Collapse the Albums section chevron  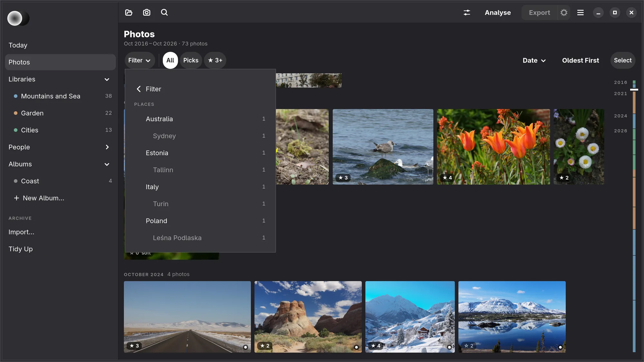click(107, 164)
